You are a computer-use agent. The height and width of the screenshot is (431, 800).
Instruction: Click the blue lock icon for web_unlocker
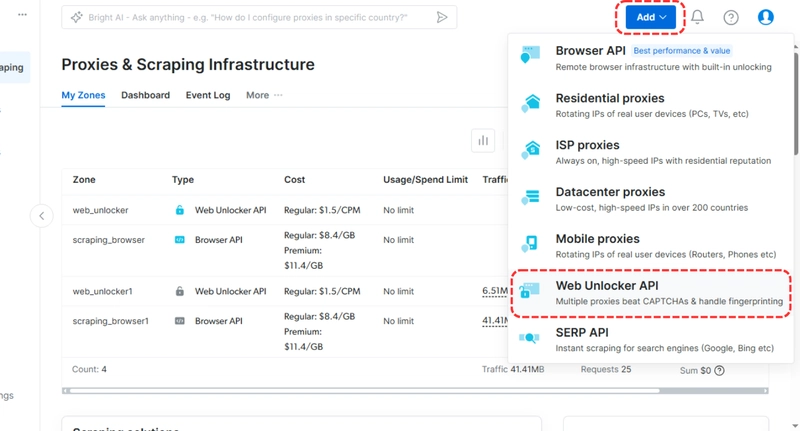point(180,210)
